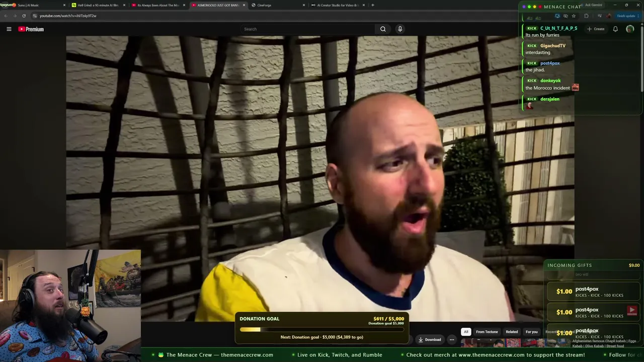Viewport: 644px width, 362px height.
Task: Open the media control icon in browser toolbar
Action: [x=599, y=16]
